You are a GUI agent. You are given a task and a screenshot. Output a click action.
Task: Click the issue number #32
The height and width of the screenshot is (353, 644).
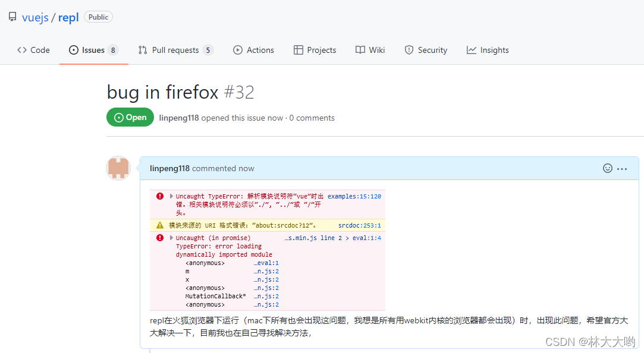tap(239, 92)
